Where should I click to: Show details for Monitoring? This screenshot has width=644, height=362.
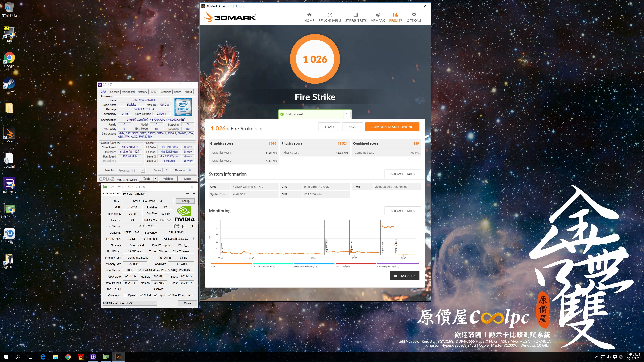(402, 211)
